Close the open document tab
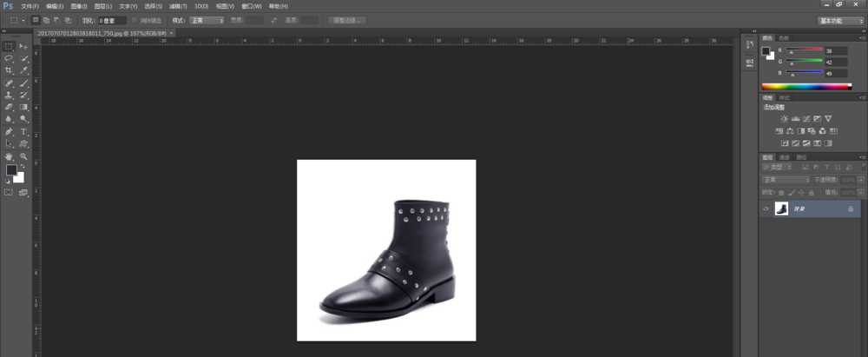Viewport: 868px width, 357px height. click(x=171, y=32)
